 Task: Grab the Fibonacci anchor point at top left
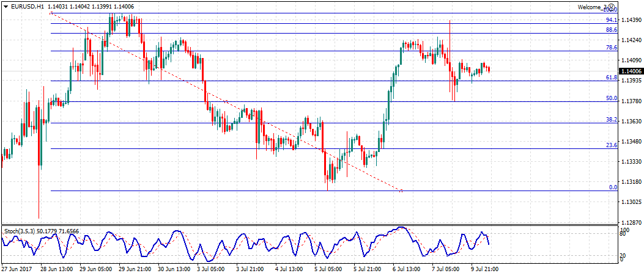point(50,13)
